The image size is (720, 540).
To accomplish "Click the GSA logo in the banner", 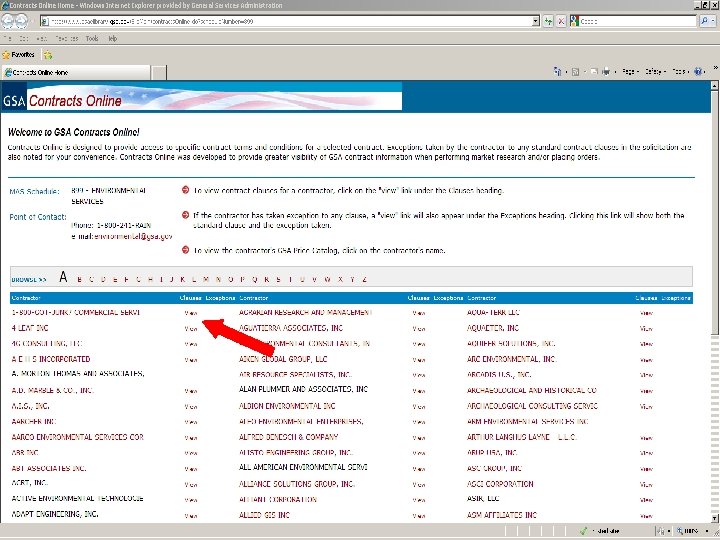I will [x=14, y=101].
